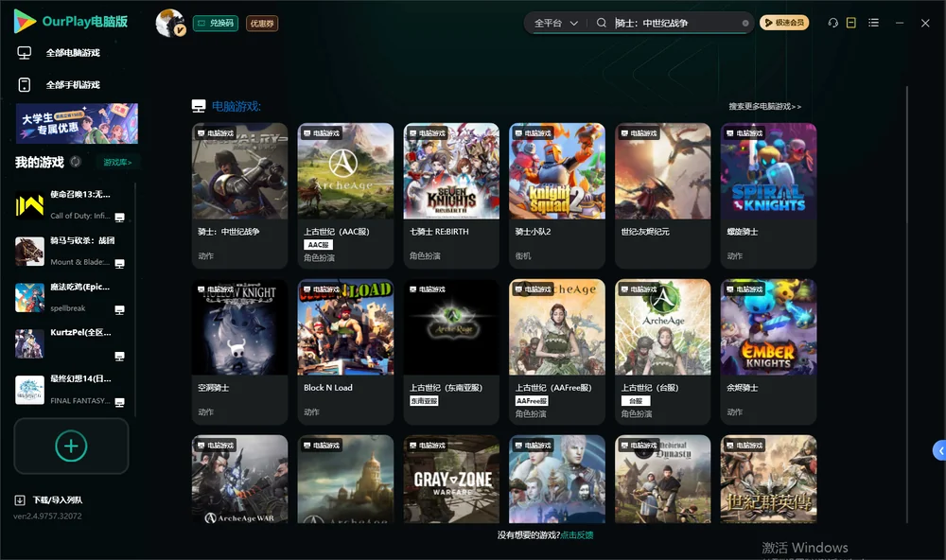946x560 pixels.
Task: Open the 上古世纪 (东南亚服) game card
Action: (451, 352)
